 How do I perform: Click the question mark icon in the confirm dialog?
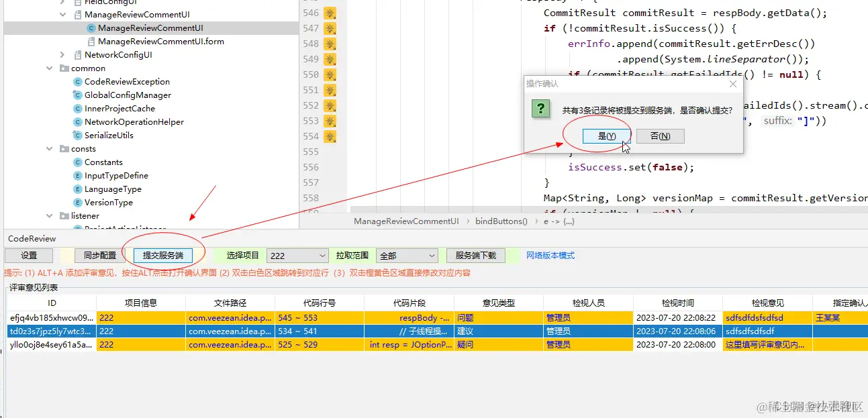tap(541, 109)
